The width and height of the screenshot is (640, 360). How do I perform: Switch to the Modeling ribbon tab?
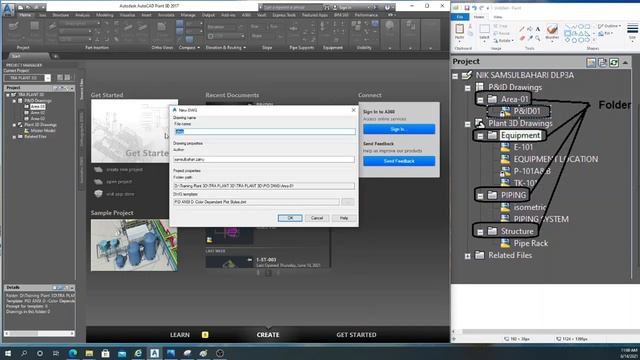click(105, 15)
